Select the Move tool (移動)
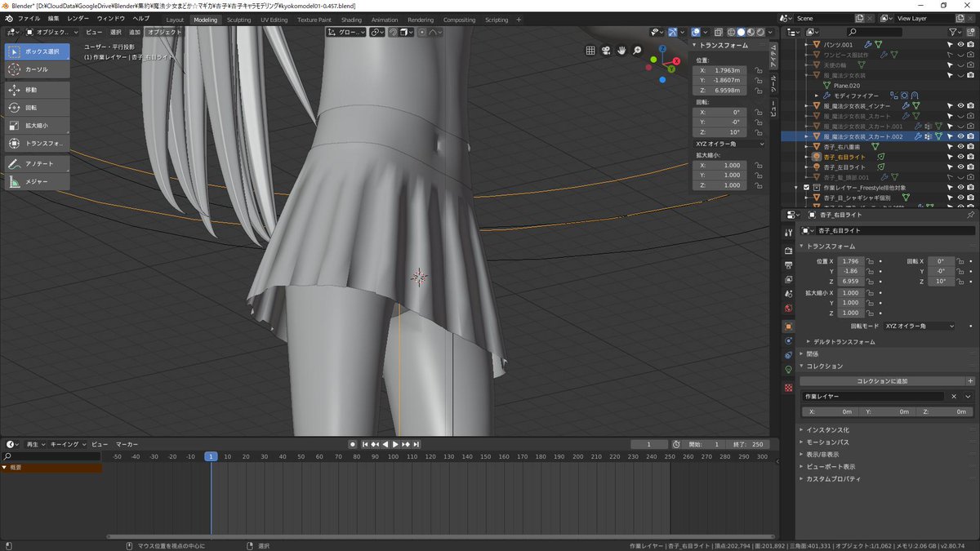This screenshot has width=980, height=551. point(38,90)
